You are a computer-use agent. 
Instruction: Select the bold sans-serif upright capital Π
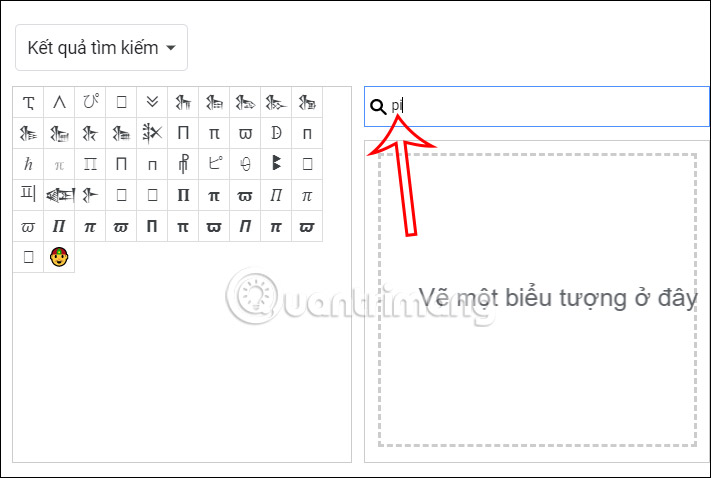tap(152, 226)
